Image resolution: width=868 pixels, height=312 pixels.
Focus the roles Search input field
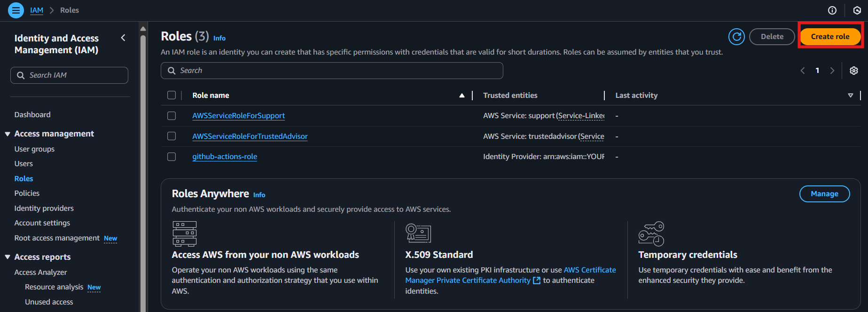332,71
